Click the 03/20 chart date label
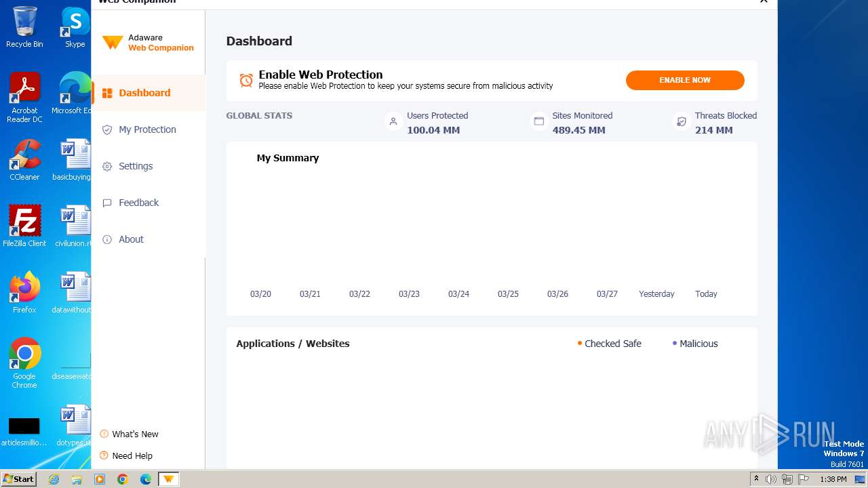 (x=260, y=294)
